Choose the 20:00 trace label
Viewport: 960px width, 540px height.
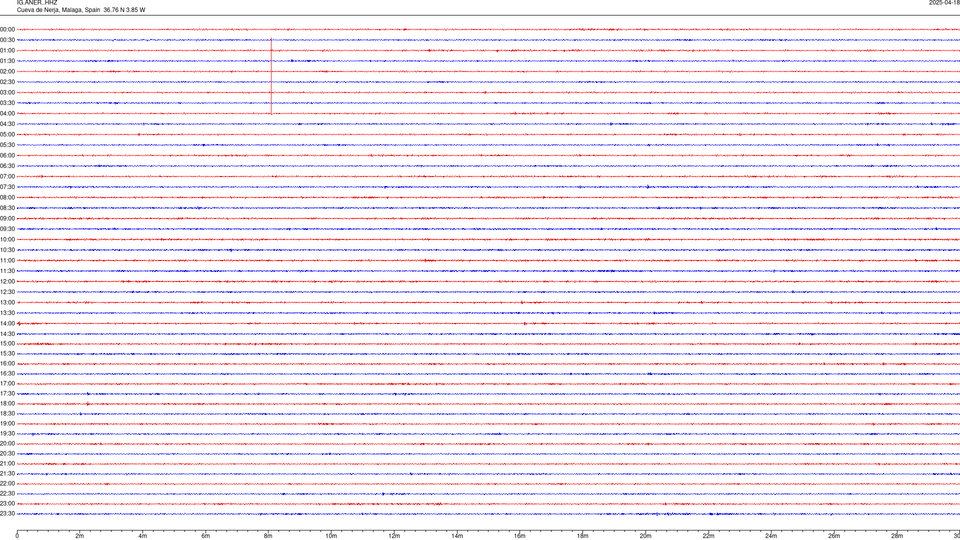[x=7, y=444]
